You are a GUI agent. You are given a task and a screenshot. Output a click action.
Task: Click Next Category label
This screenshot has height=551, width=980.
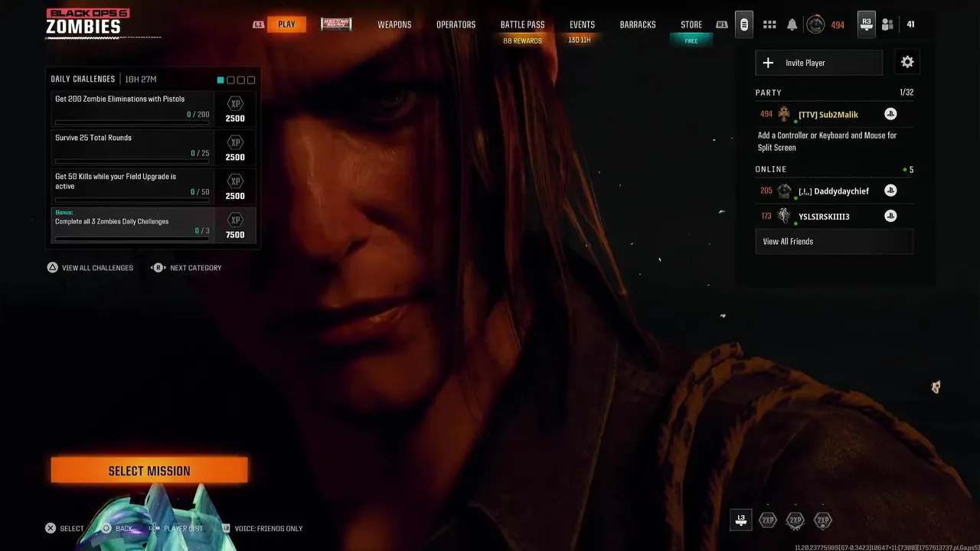click(x=196, y=268)
